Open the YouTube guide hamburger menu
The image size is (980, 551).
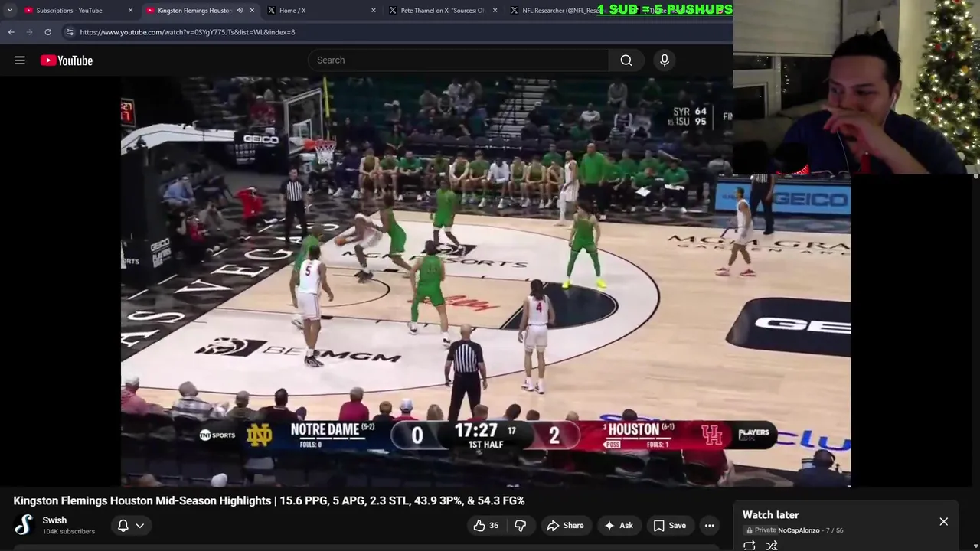[x=20, y=60]
